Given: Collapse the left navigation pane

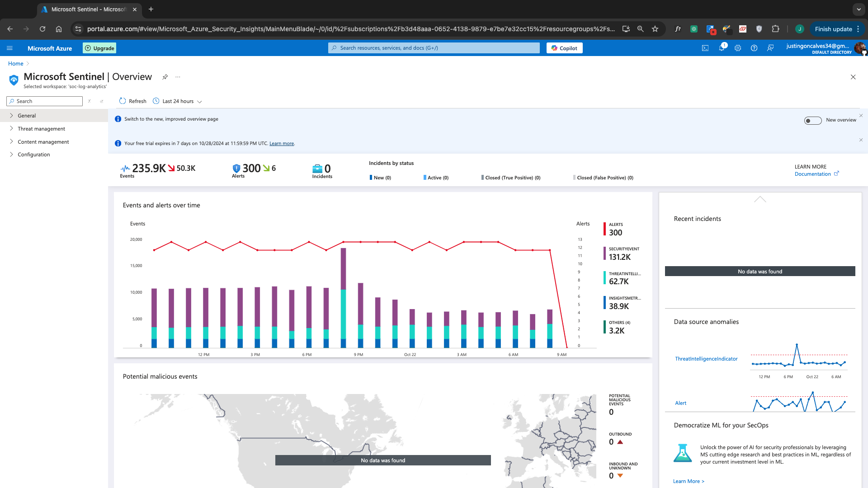Looking at the screenshot, I should (x=102, y=101).
